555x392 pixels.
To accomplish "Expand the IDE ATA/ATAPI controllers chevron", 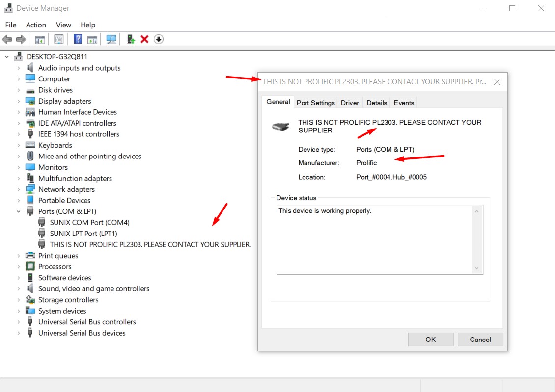I will click(18, 123).
